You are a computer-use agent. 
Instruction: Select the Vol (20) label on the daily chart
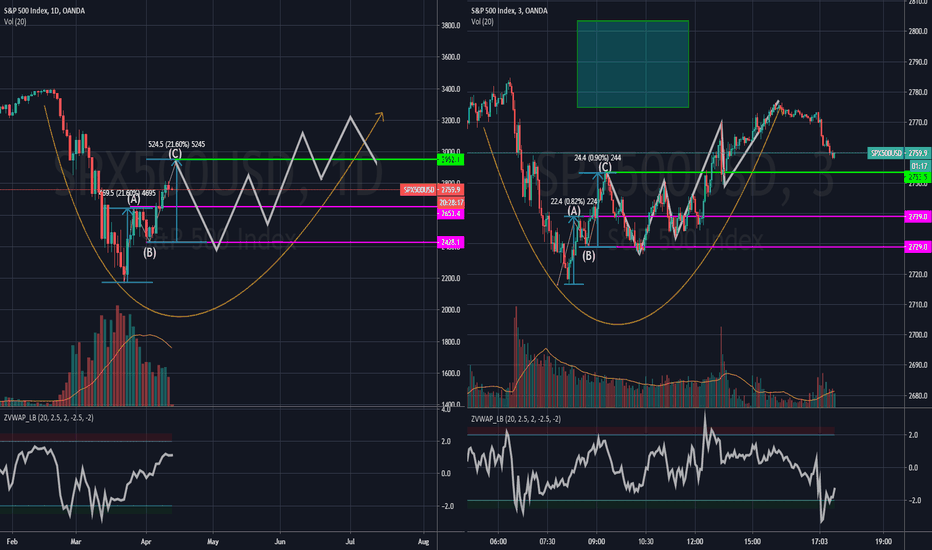coord(15,21)
